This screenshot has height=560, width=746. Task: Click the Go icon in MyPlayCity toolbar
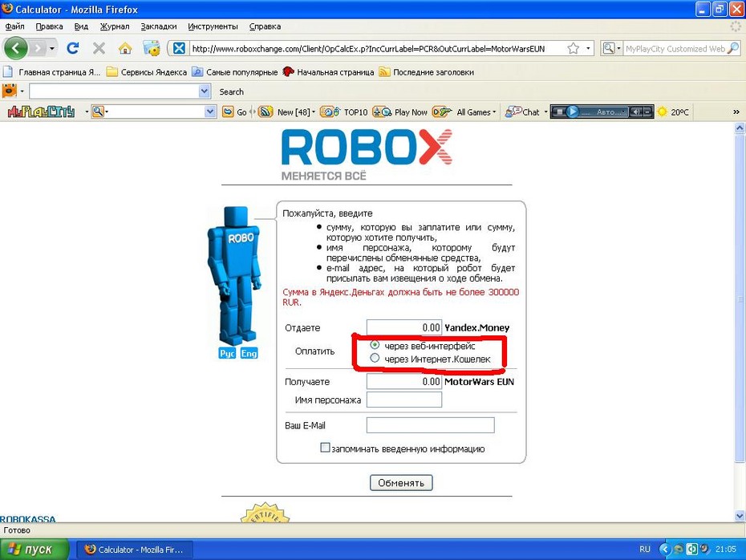coord(229,112)
